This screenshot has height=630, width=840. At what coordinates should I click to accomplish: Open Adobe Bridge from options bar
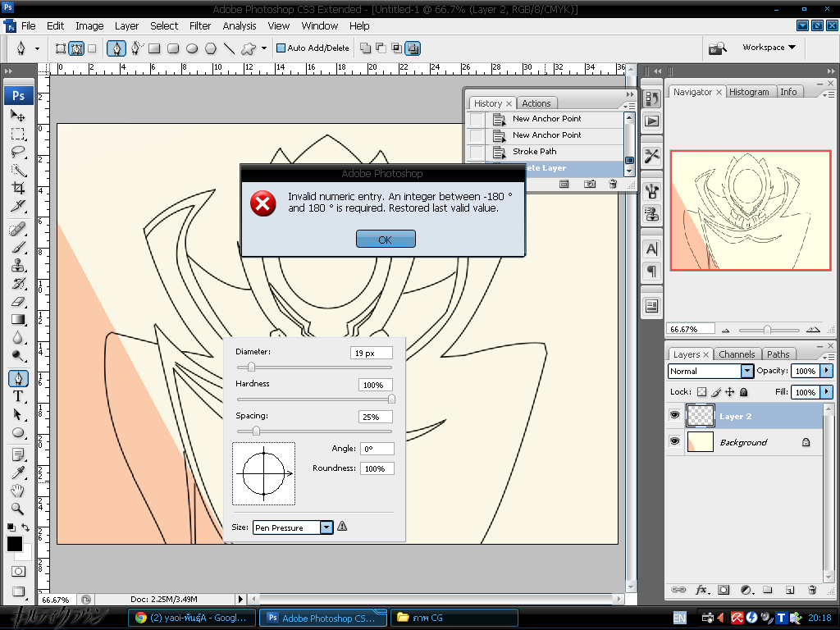(x=717, y=48)
